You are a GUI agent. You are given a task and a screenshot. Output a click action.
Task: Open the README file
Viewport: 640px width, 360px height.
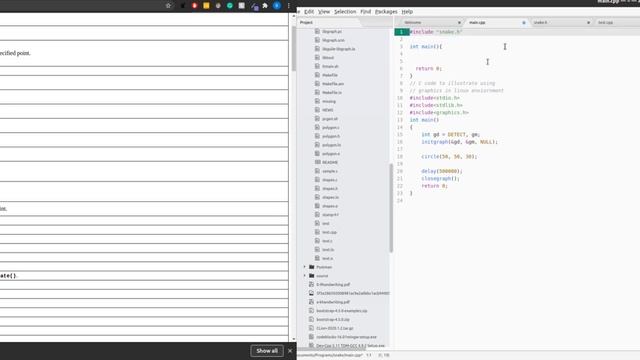coord(330,162)
